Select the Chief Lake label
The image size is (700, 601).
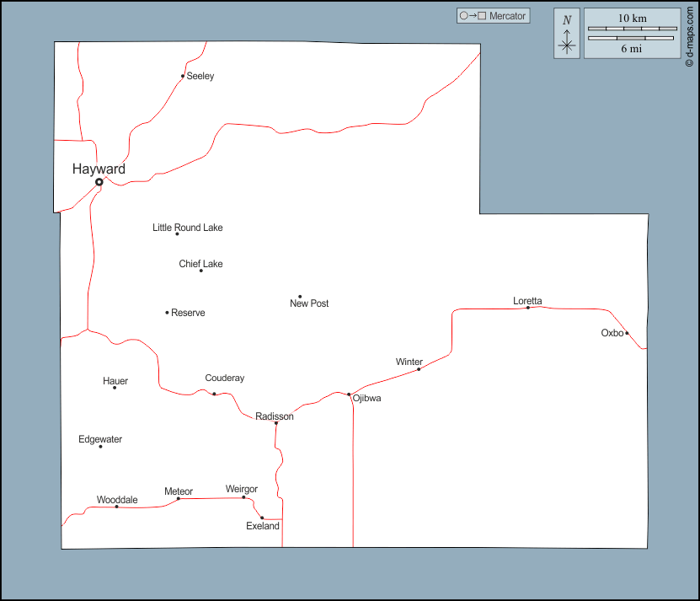pyautogui.click(x=200, y=264)
